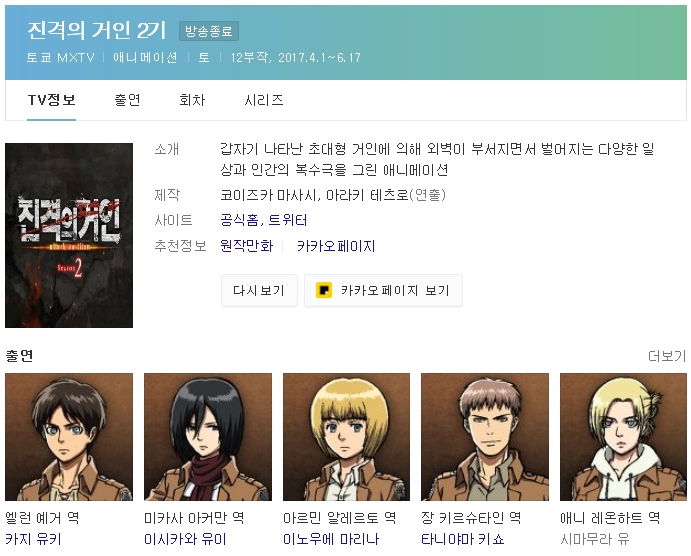The height and width of the screenshot is (556, 691).
Task: Select Jean Kirstein character thumbnail
Action: (x=485, y=437)
